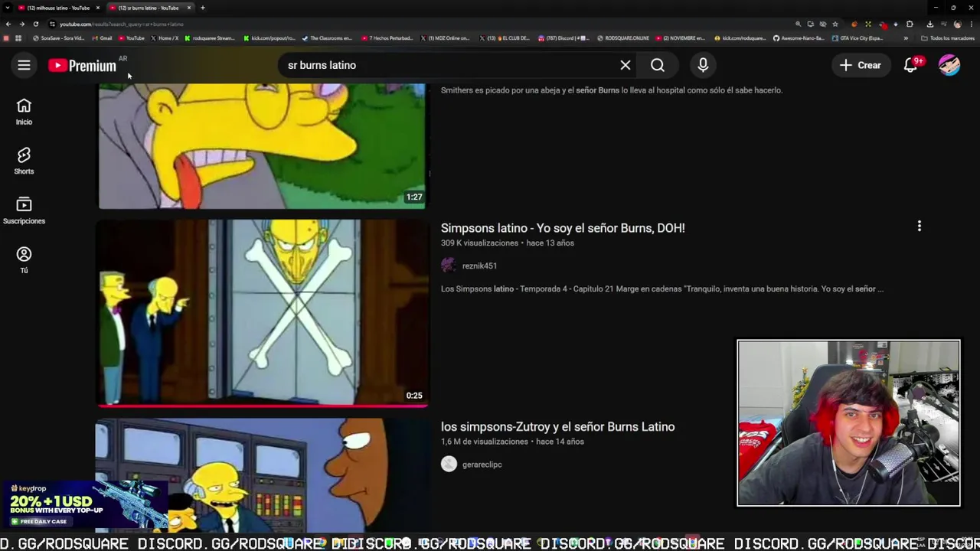The height and width of the screenshot is (551, 980).
Task: Open Discord bookmark in bookmarks bar
Action: tap(563, 38)
